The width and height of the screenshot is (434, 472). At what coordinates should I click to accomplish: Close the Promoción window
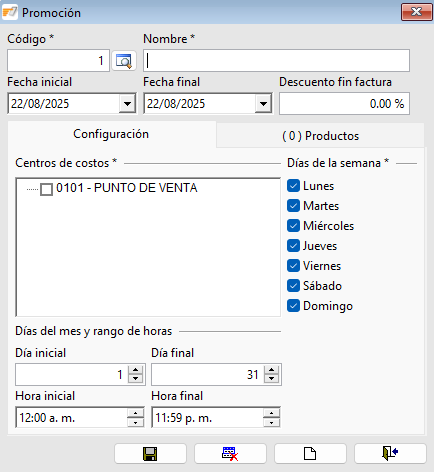pyautogui.click(x=417, y=12)
